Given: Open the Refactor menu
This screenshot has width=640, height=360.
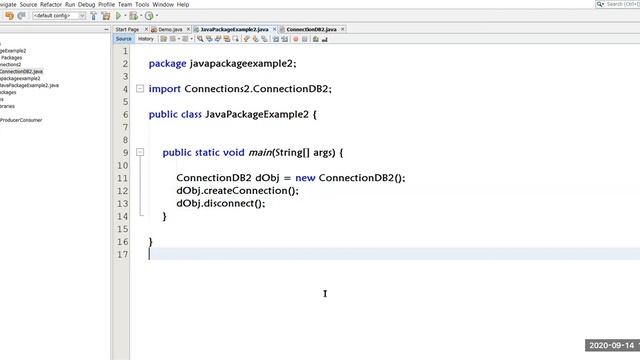Looking at the screenshot, I should coord(51,4).
